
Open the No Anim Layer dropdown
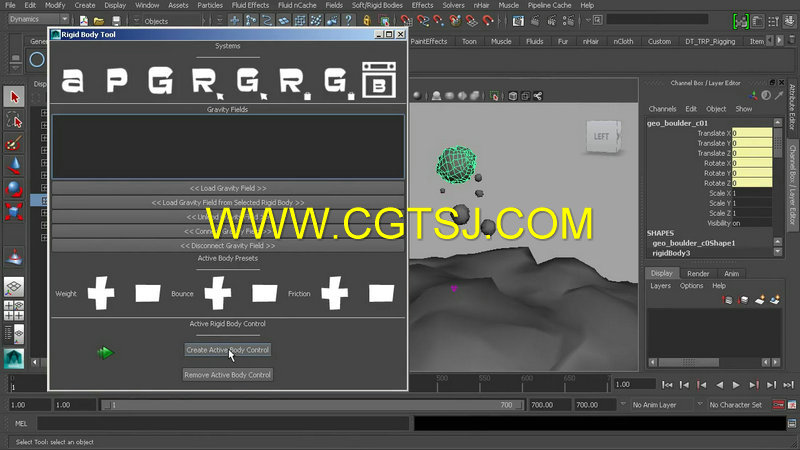[662, 405]
